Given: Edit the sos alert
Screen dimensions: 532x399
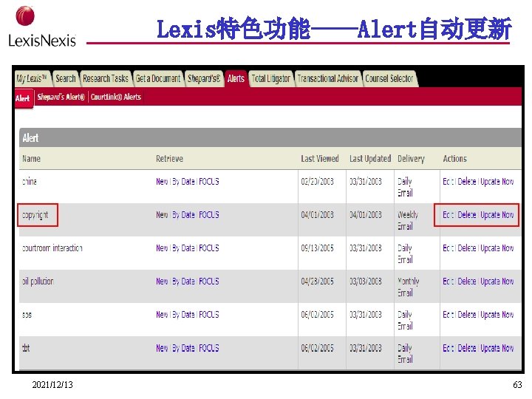Looking at the screenshot, I should click(x=448, y=315).
